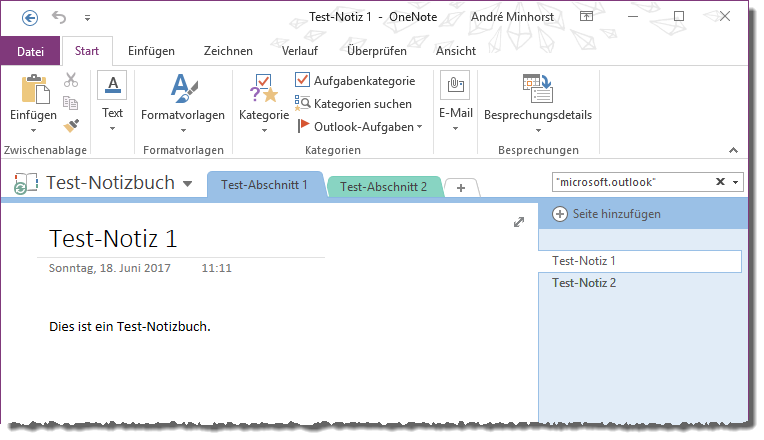Click the notebook sync icon

(26, 184)
